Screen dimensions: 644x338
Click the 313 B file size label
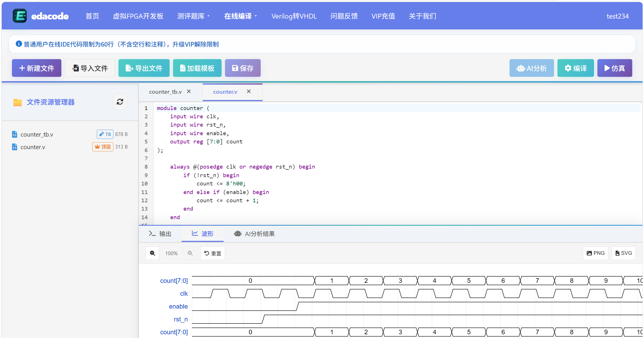pyautogui.click(x=121, y=147)
